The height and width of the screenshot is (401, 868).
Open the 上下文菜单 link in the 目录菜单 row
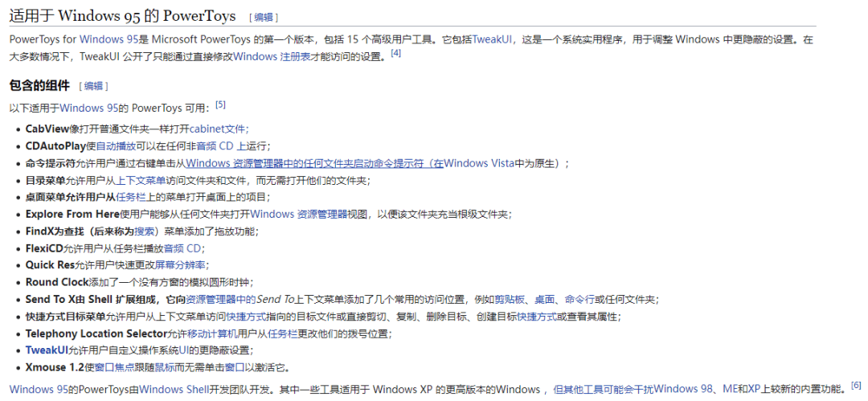pos(141,180)
